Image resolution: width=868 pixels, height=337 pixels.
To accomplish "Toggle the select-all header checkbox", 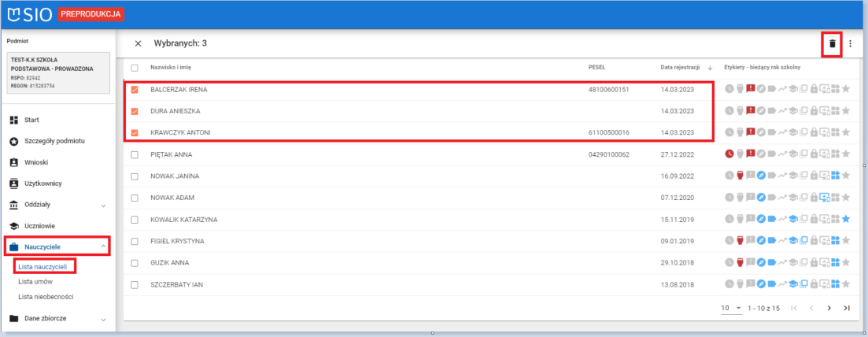I will point(135,68).
